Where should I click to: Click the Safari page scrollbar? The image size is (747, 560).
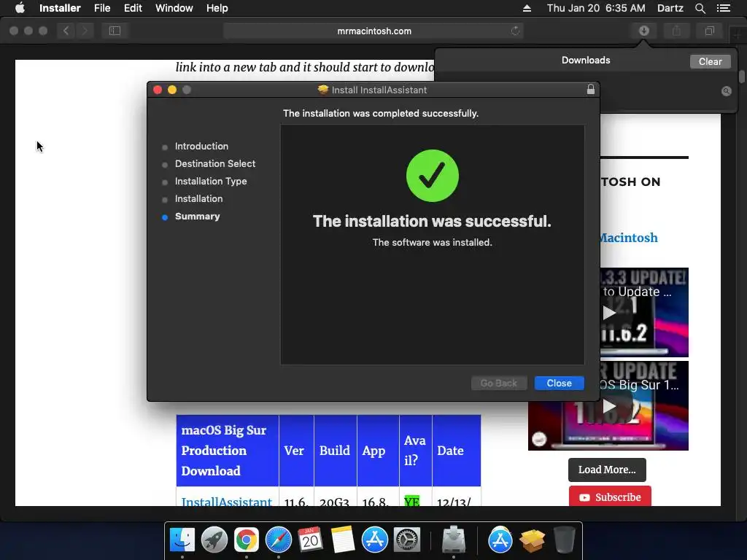[741, 77]
